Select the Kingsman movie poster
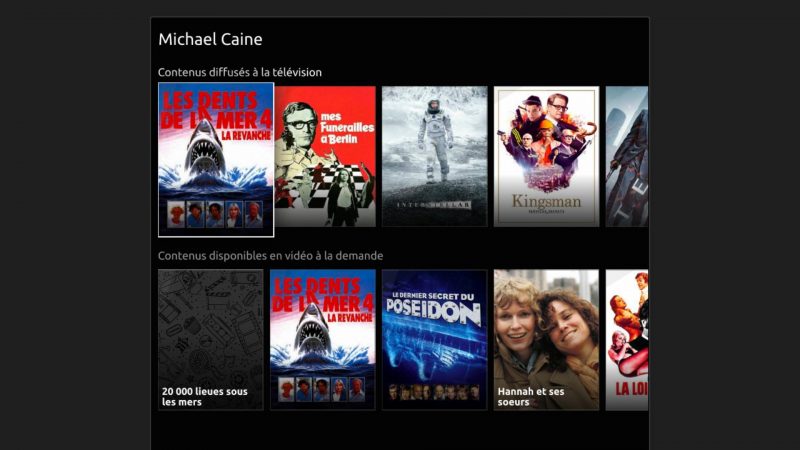The width and height of the screenshot is (800, 450). point(546,156)
